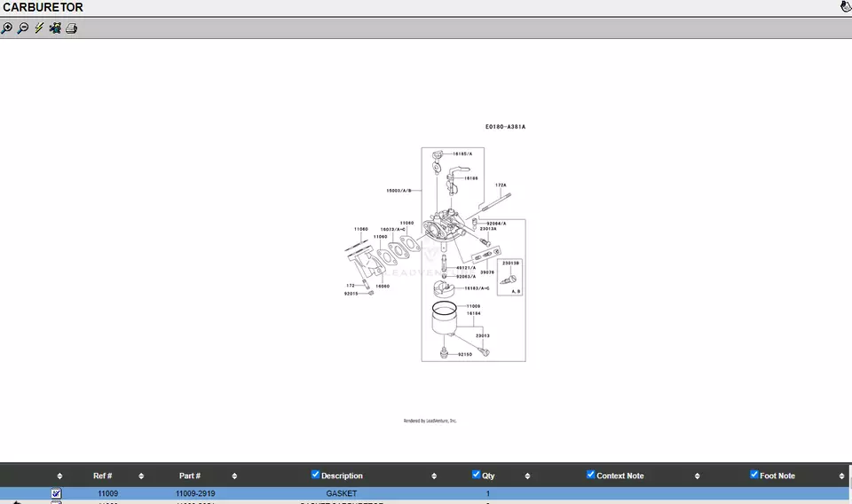Click the zoom in magnifier icon

[x=7, y=28]
